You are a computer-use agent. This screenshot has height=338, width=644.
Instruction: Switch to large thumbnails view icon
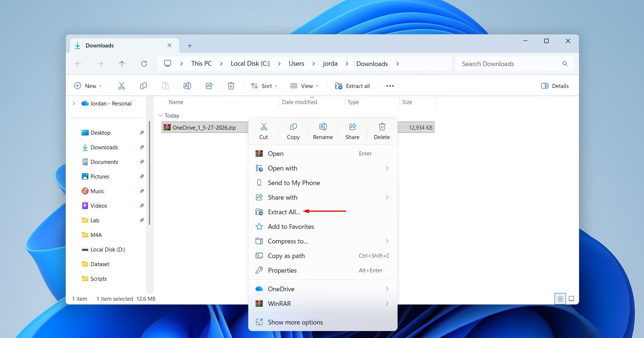point(571,299)
